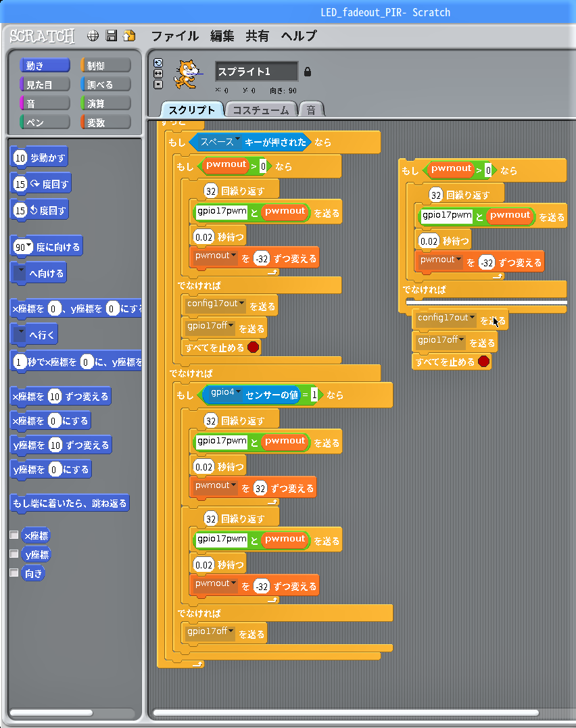Toggle the 向き reporter checkbox
Viewport: 576px width, 728px height.
pos(14,573)
